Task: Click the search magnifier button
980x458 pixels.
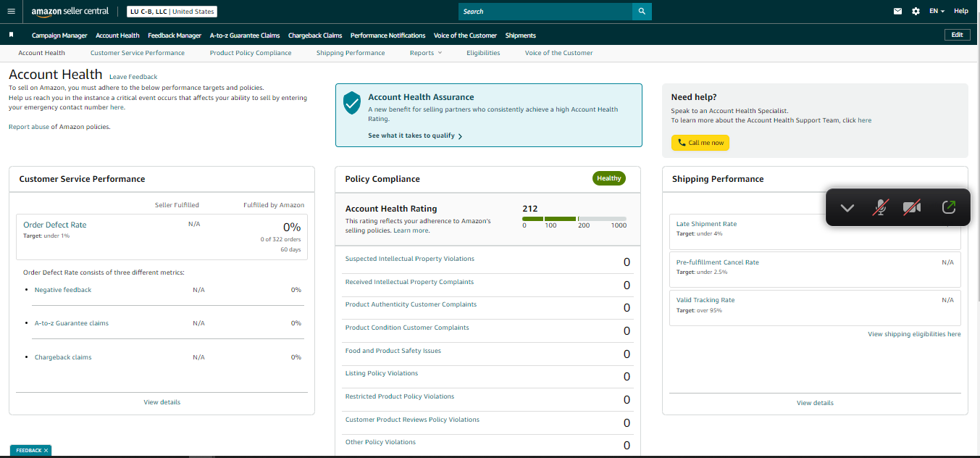Action: [642, 12]
